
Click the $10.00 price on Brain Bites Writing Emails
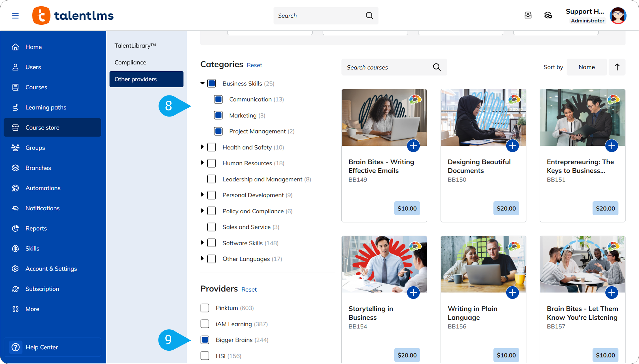click(407, 208)
